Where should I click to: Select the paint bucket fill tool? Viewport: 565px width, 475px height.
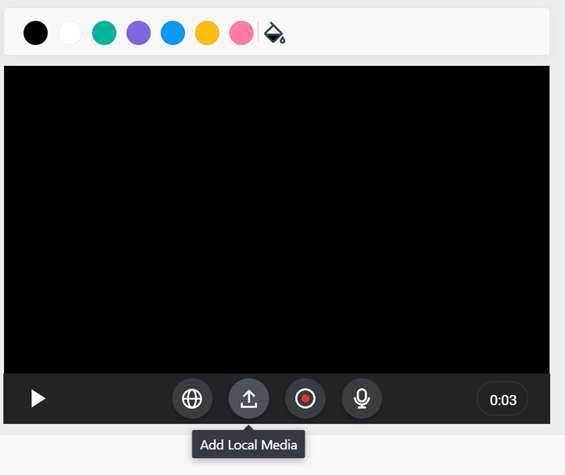click(x=275, y=33)
